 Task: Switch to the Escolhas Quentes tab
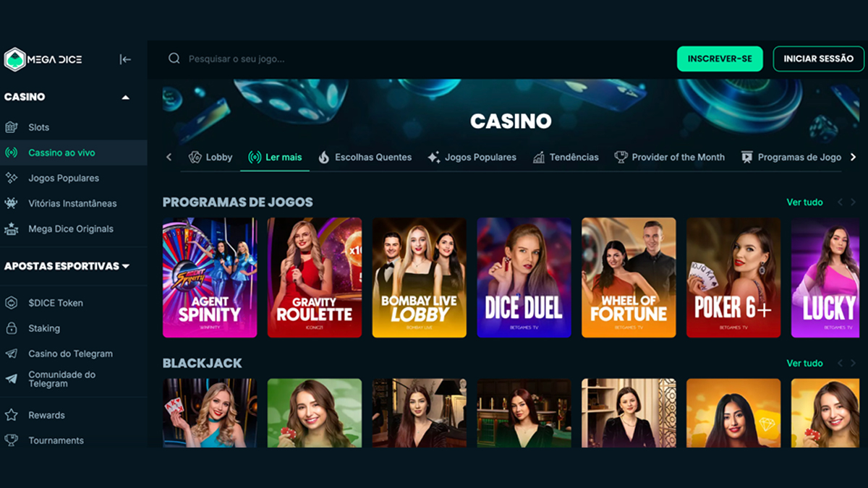tap(365, 157)
